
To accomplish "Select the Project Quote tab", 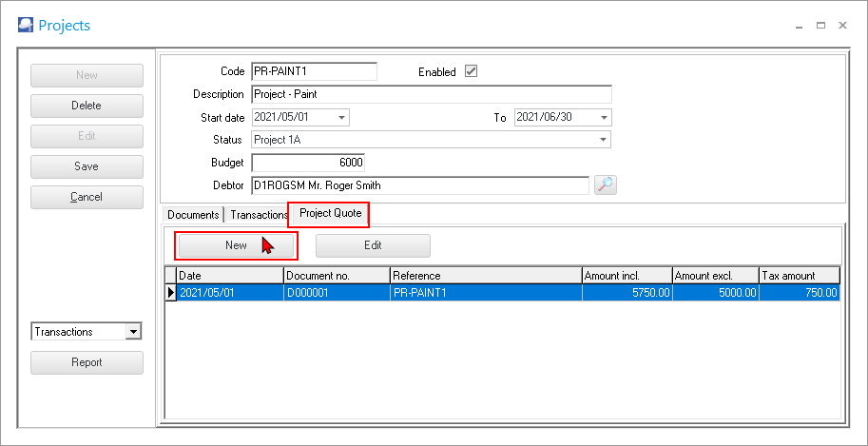I will 330,214.
